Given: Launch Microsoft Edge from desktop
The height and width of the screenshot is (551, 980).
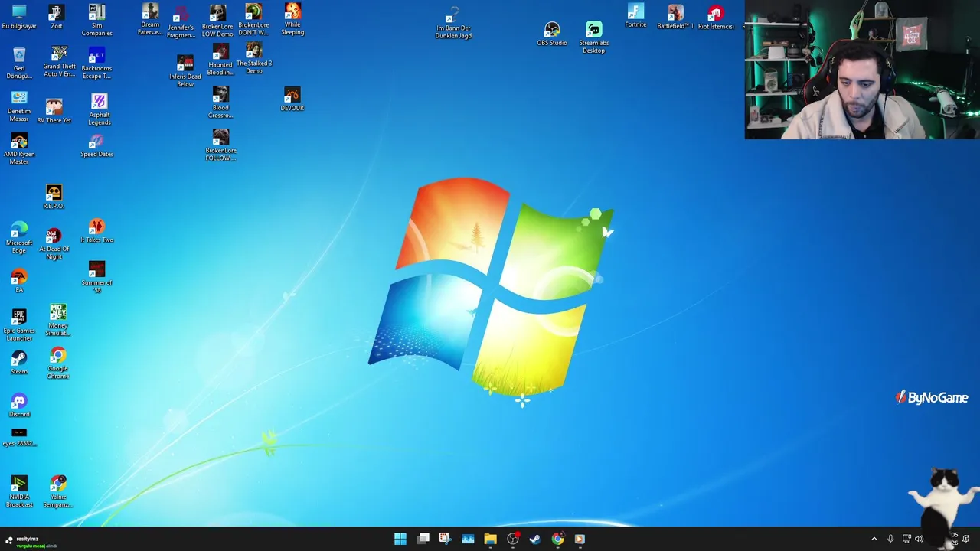Looking at the screenshot, I should pos(19,237).
